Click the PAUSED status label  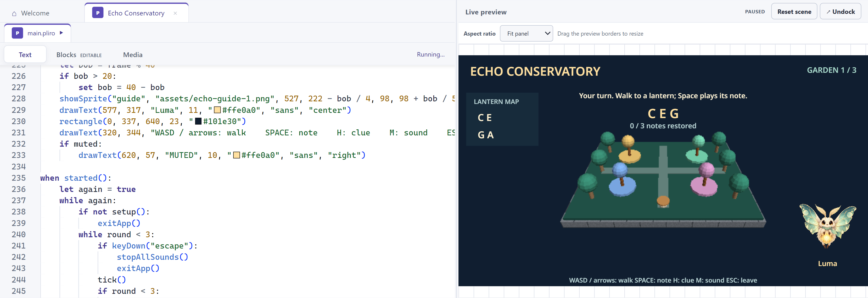coord(755,12)
